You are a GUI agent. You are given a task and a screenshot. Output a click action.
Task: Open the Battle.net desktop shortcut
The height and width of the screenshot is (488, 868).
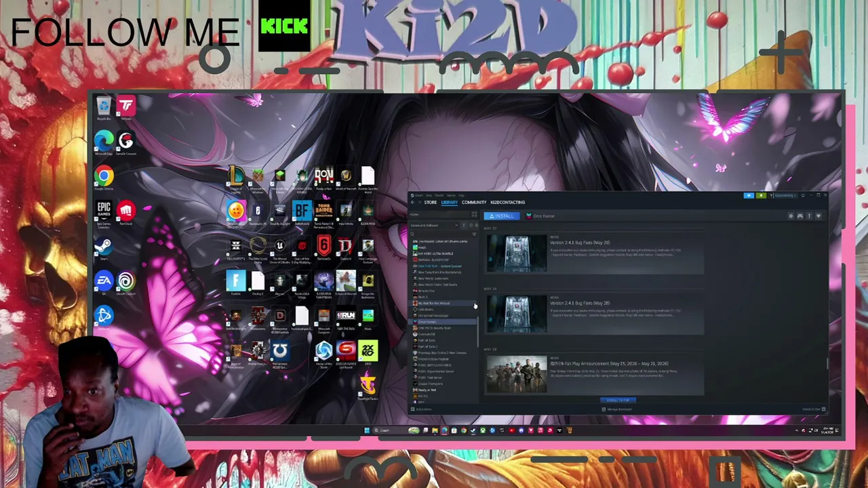pyautogui.click(x=104, y=317)
